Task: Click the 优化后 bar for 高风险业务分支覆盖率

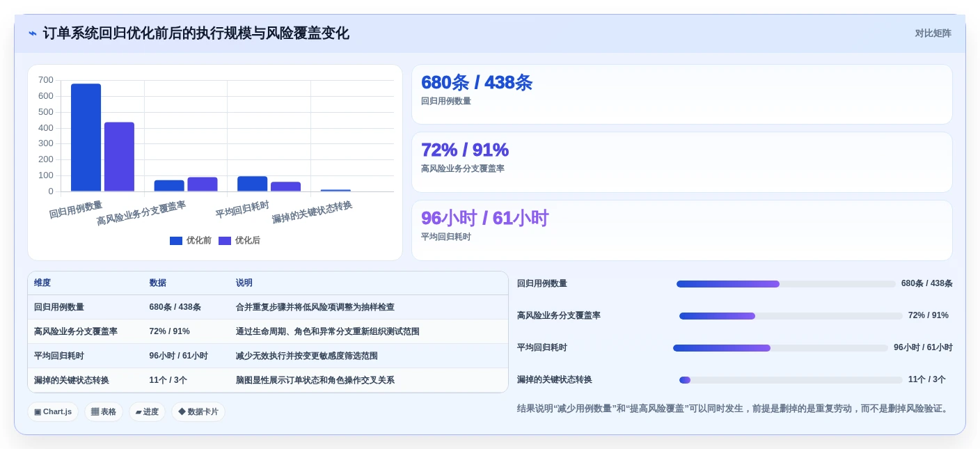Action: (203, 184)
